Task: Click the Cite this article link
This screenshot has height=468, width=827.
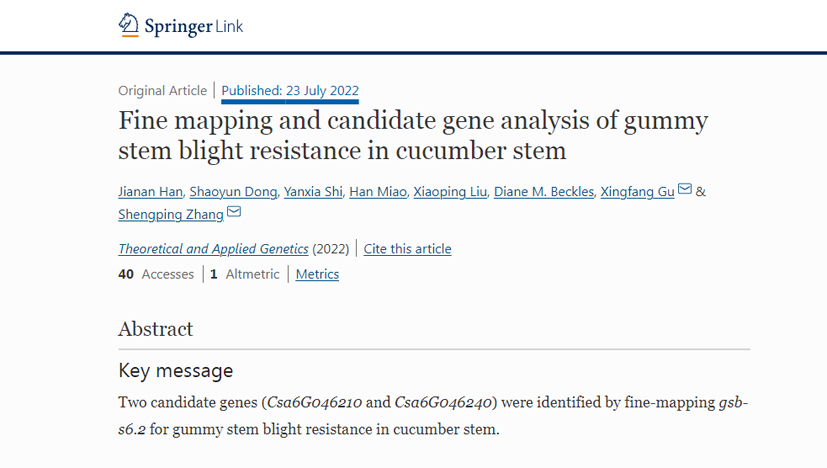Action: 407,249
